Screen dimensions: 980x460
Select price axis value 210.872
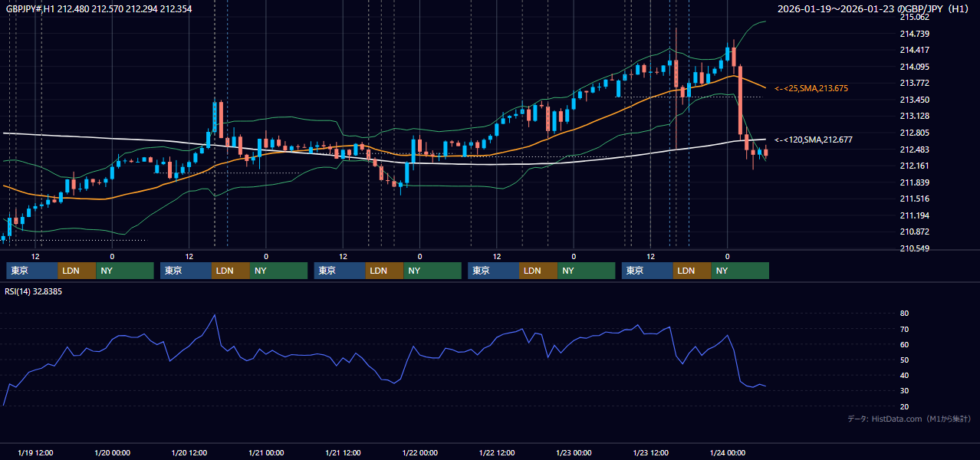pyautogui.click(x=914, y=232)
